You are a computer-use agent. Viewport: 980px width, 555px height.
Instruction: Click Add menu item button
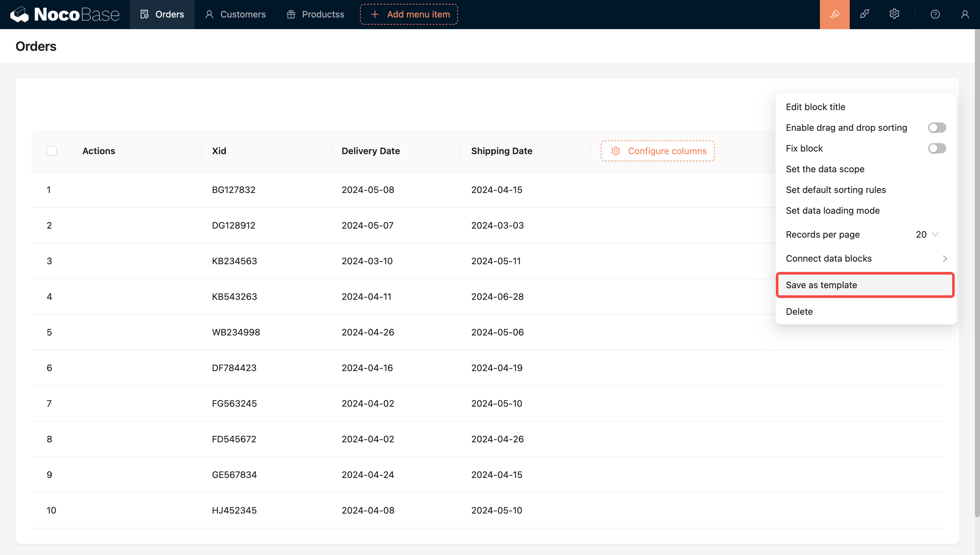(409, 15)
